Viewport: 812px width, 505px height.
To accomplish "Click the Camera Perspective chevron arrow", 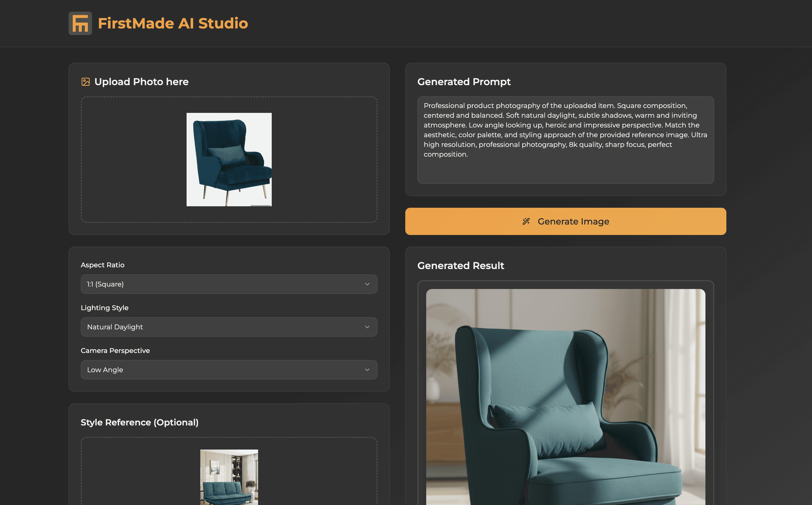I will coord(367,370).
